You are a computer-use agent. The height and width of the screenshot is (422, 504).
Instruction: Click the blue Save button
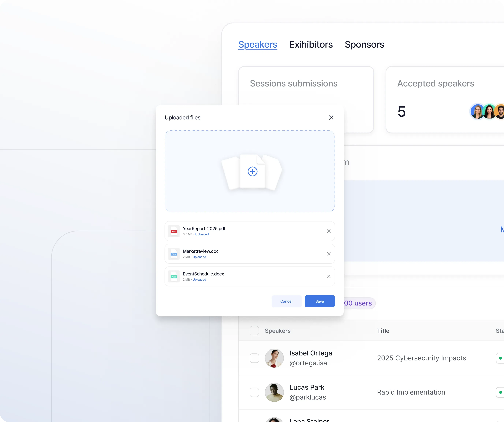point(320,301)
